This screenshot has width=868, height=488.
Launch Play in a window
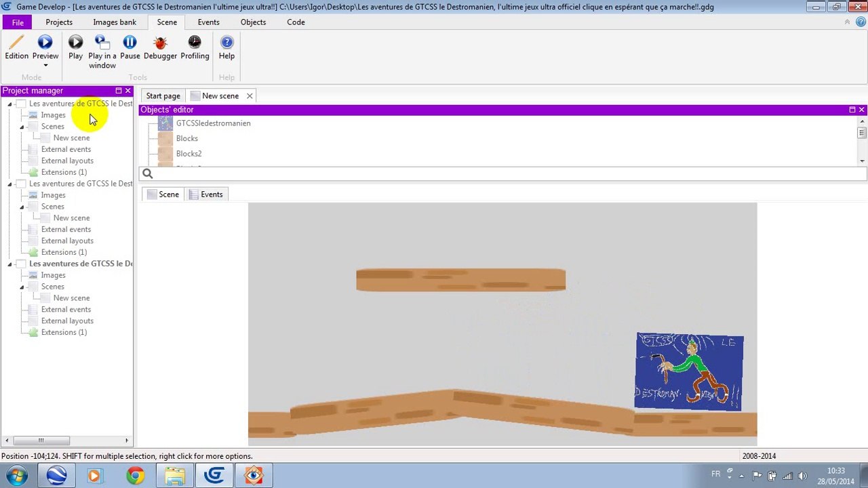102,52
